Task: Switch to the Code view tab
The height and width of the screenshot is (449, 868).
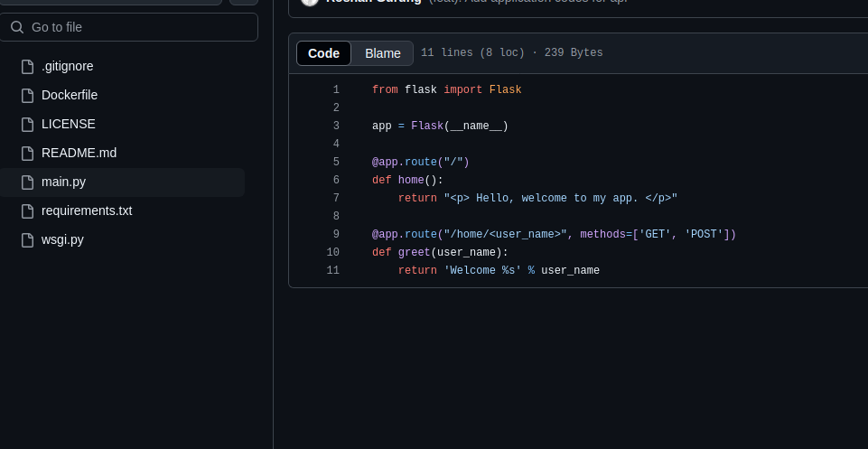Action: 324,53
